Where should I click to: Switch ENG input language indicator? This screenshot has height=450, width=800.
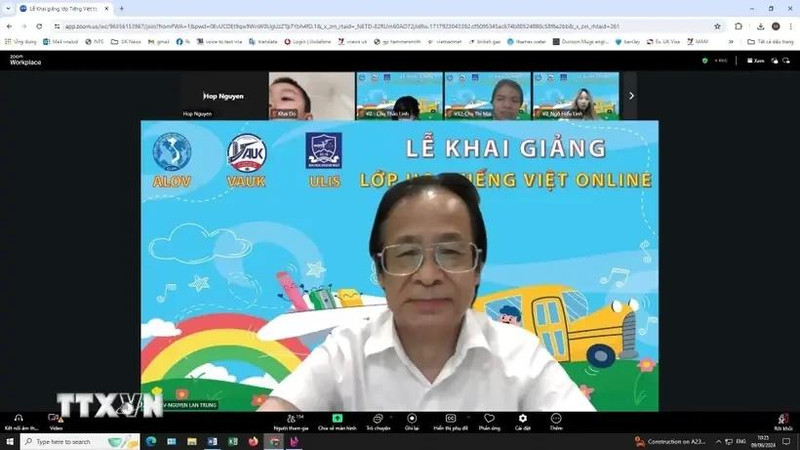coord(741,442)
